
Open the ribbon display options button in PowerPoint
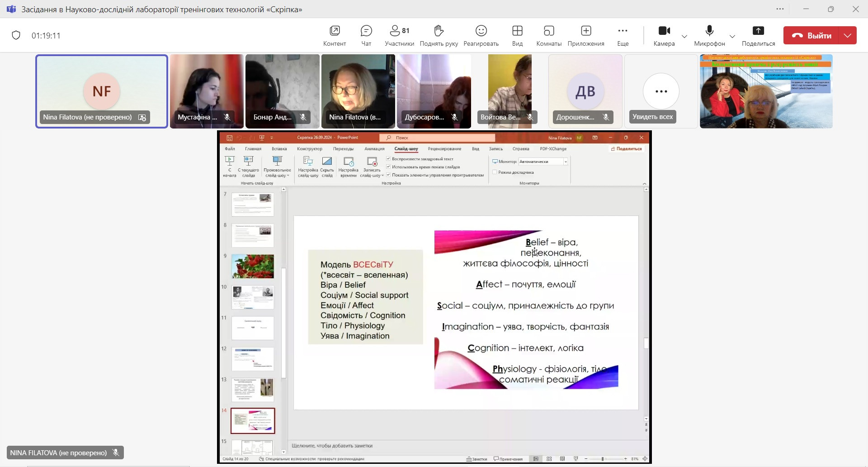(595, 138)
